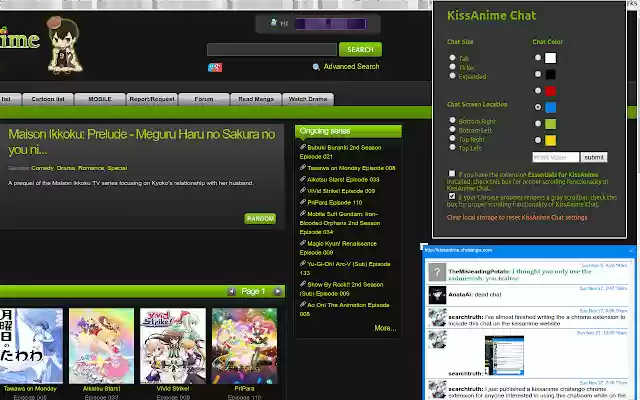Open screenshot image posted by searchtruth
The width and height of the screenshot is (640, 400).
504,356
